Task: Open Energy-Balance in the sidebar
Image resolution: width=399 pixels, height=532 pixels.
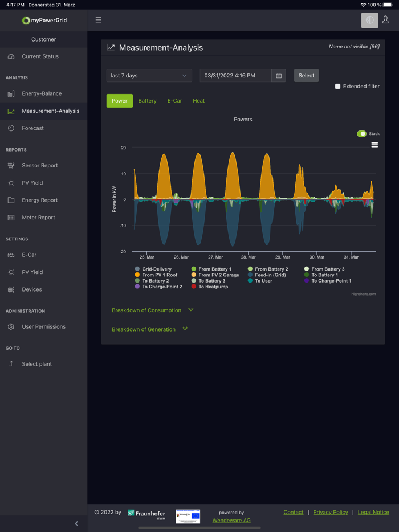Action: click(43, 93)
